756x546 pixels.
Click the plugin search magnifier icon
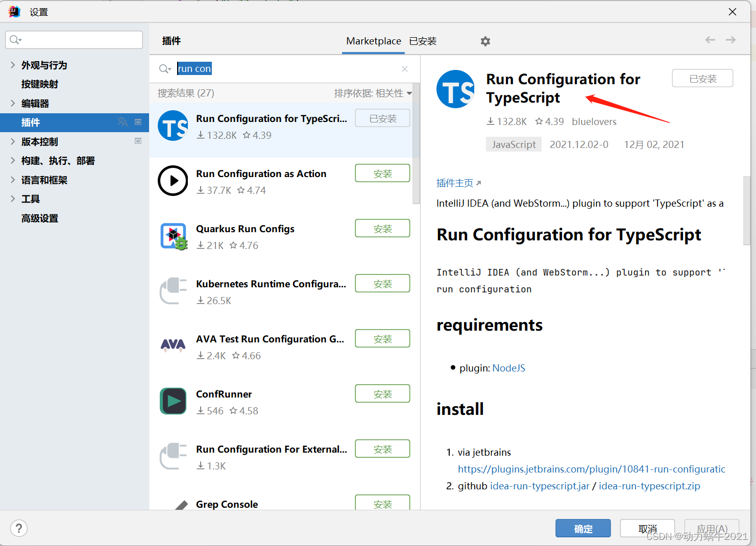[x=164, y=69]
